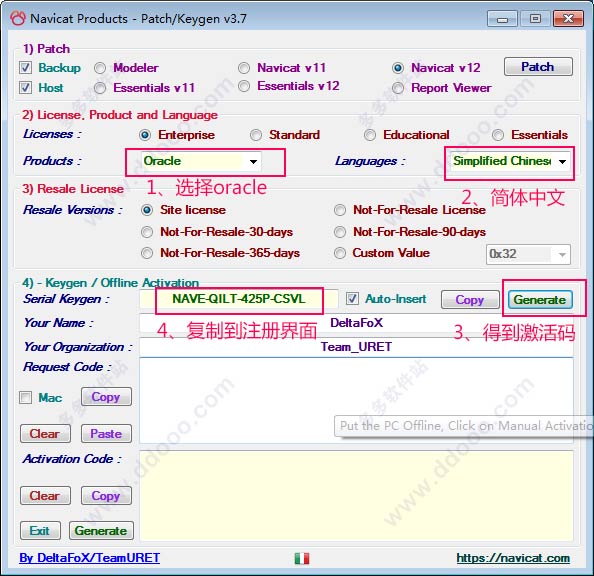This screenshot has height=576, width=594.
Task: Click the Serial Keygen field
Action: (239, 299)
